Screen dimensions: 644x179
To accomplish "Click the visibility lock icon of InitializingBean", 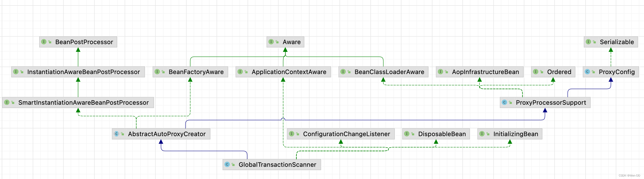I will [488, 134].
